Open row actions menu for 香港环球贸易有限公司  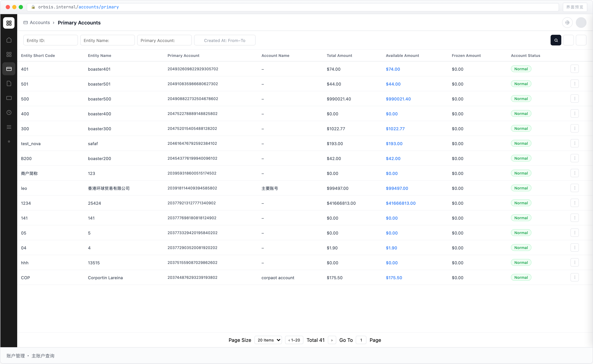[x=575, y=188]
